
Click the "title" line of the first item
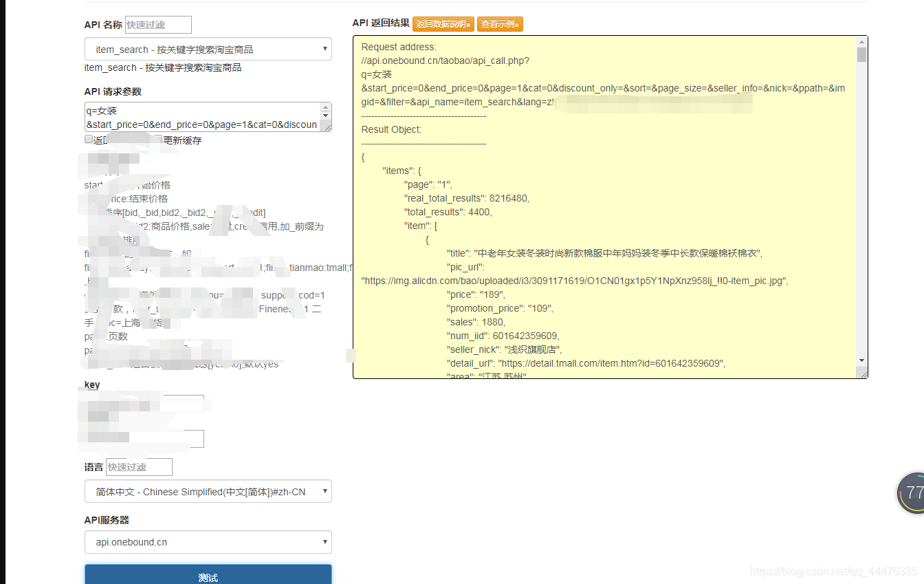(605, 253)
